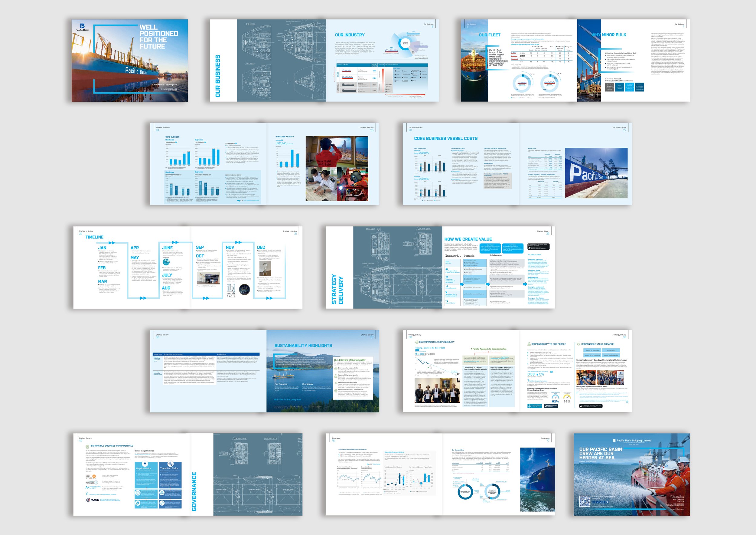
Task: Click the 'Our Vision' text on the sea photo
Action: click(308, 384)
